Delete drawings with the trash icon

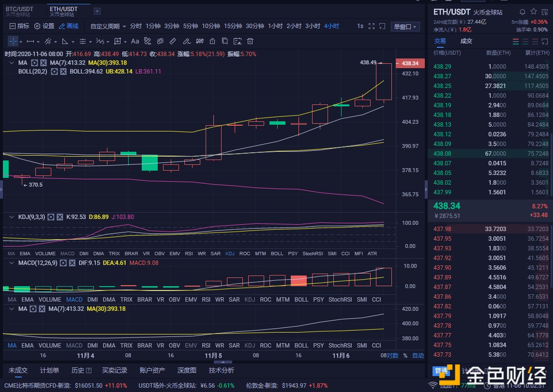(250, 41)
